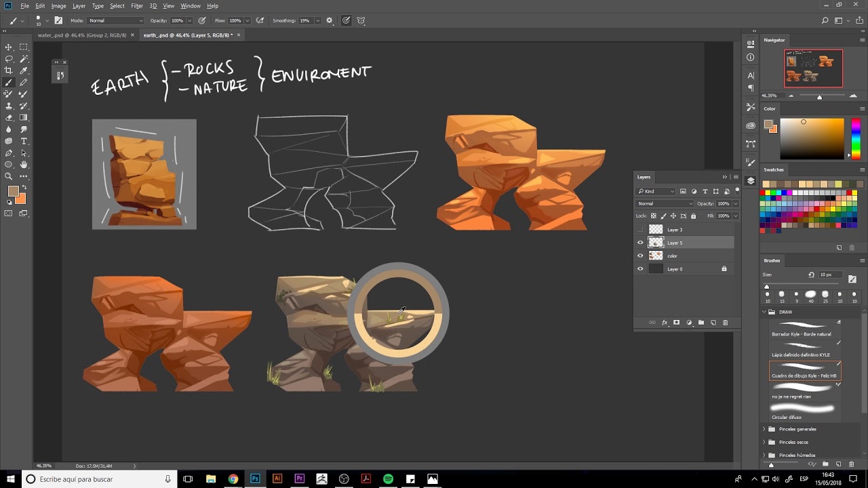
Task: Hide Layer 0 visibility
Action: click(x=640, y=269)
